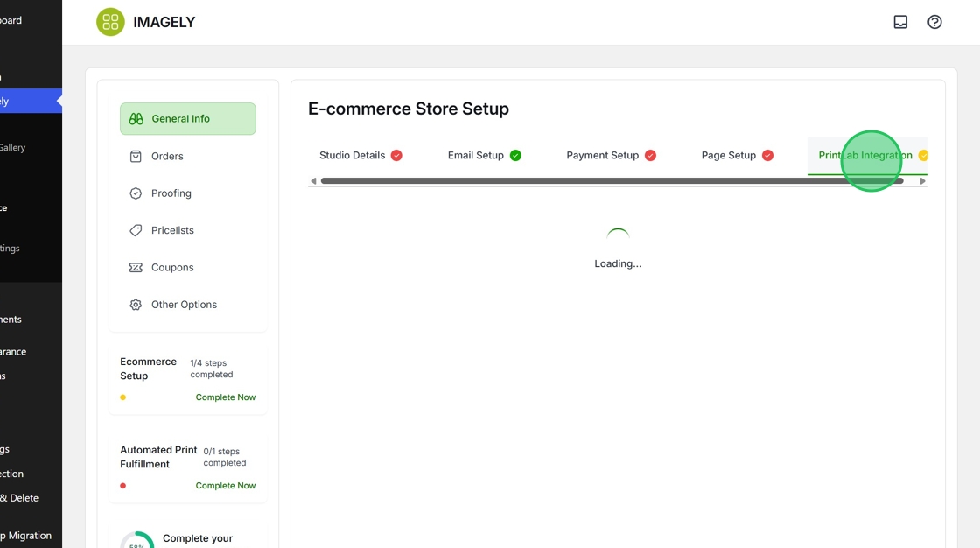Click the Other Options gear icon
The height and width of the screenshot is (548, 980).
tap(136, 305)
